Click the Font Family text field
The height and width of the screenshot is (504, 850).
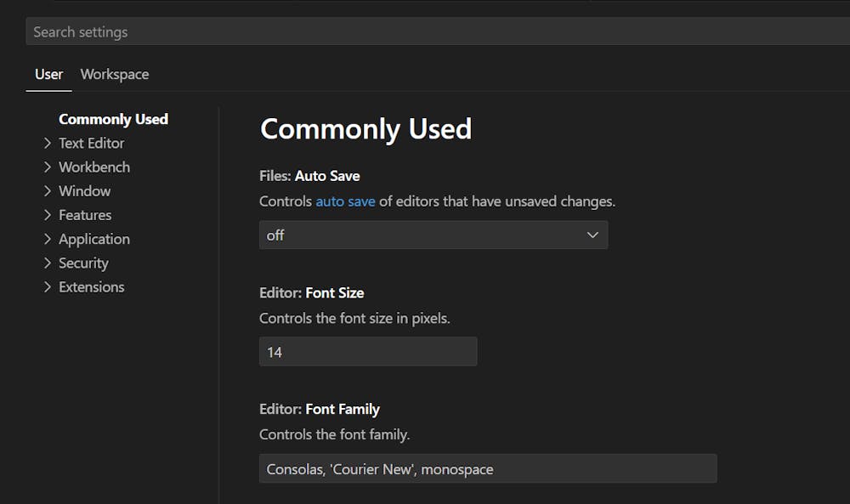(487, 468)
